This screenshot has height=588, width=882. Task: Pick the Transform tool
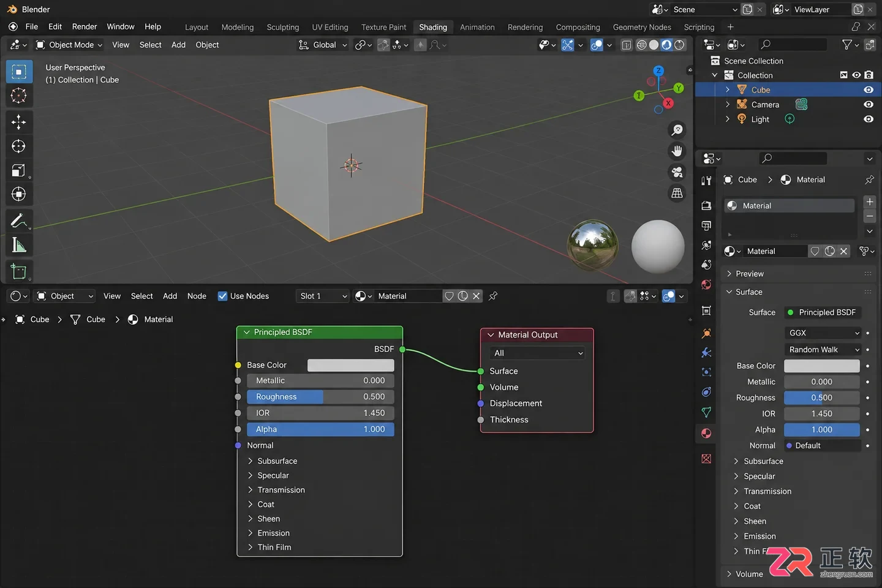[19, 194]
